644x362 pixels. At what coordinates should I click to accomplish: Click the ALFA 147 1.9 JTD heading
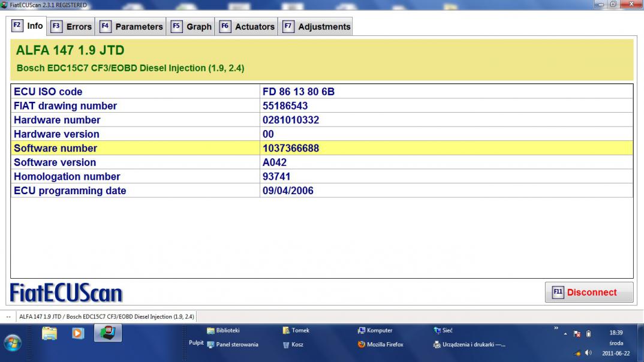(x=70, y=50)
